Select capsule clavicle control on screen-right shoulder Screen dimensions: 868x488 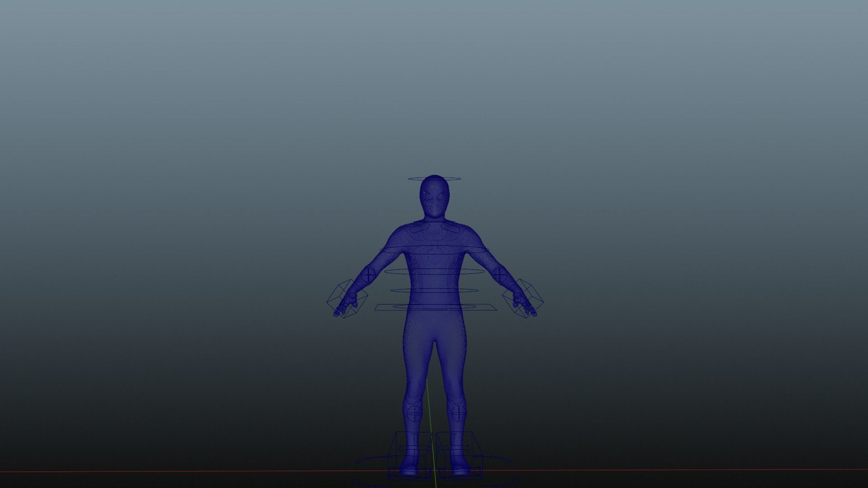tap(450, 229)
